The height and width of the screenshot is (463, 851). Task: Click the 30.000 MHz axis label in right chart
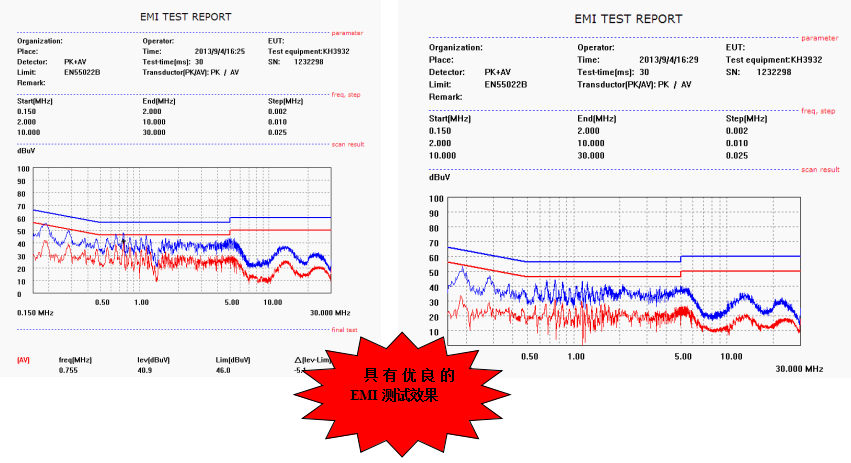[799, 369]
